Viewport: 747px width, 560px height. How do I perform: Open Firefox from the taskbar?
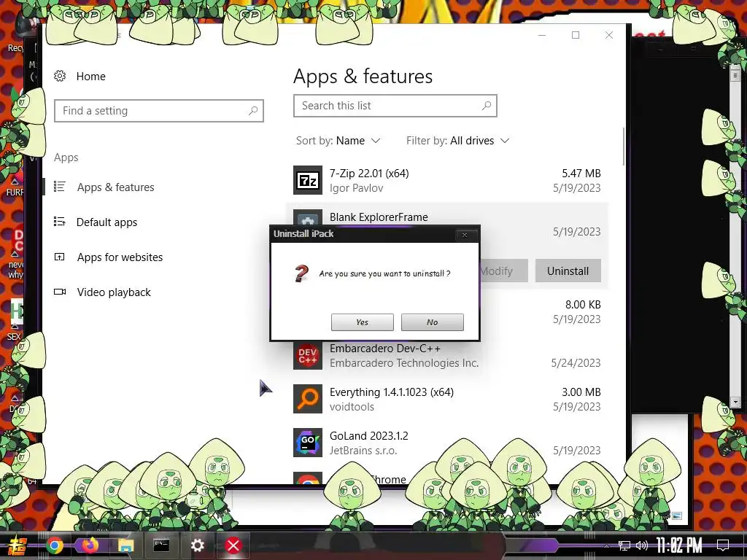coord(90,545)
